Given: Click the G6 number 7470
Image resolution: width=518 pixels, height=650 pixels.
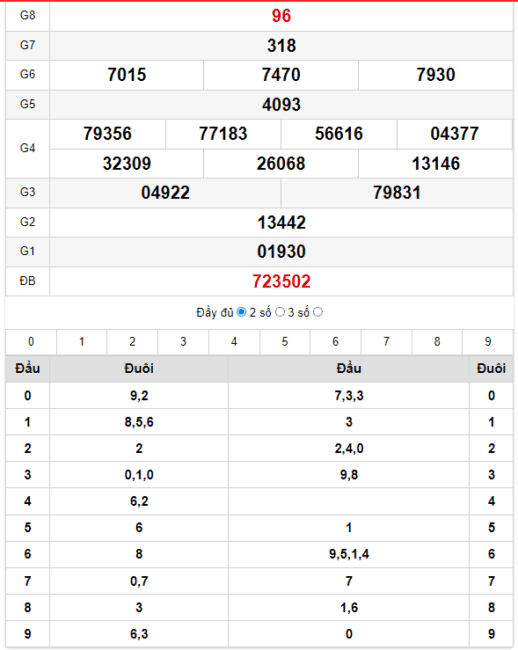Looking at the screenshot, I should tap(281, 75).
